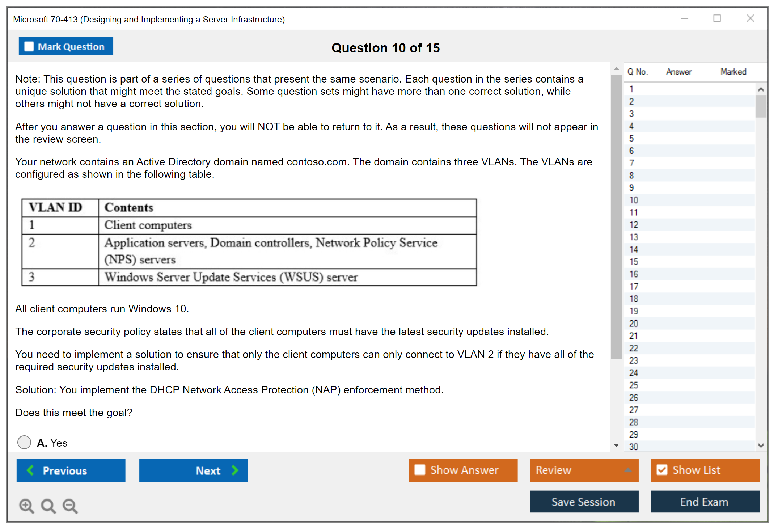Activate the magnifier search tool

(48, 506)
